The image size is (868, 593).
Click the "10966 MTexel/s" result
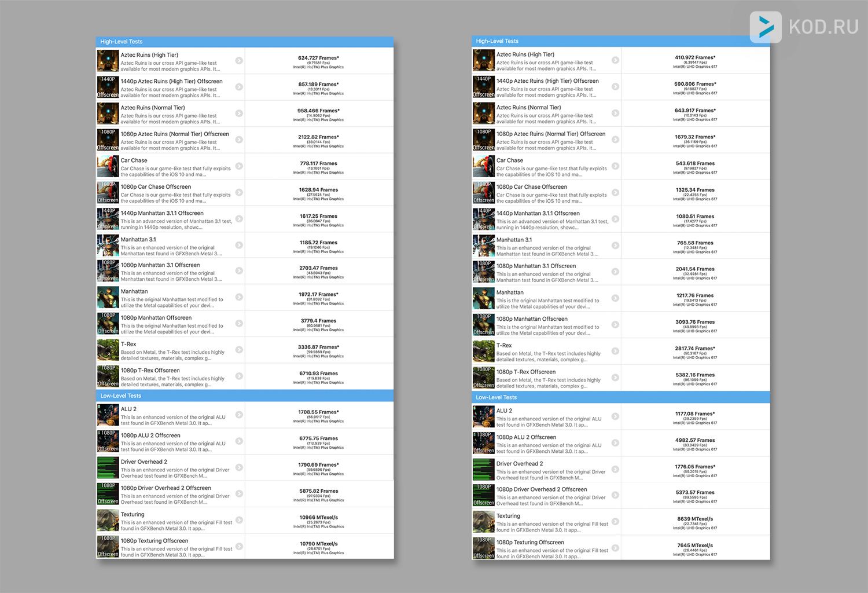pyautogui.click(x=319, y=517)
